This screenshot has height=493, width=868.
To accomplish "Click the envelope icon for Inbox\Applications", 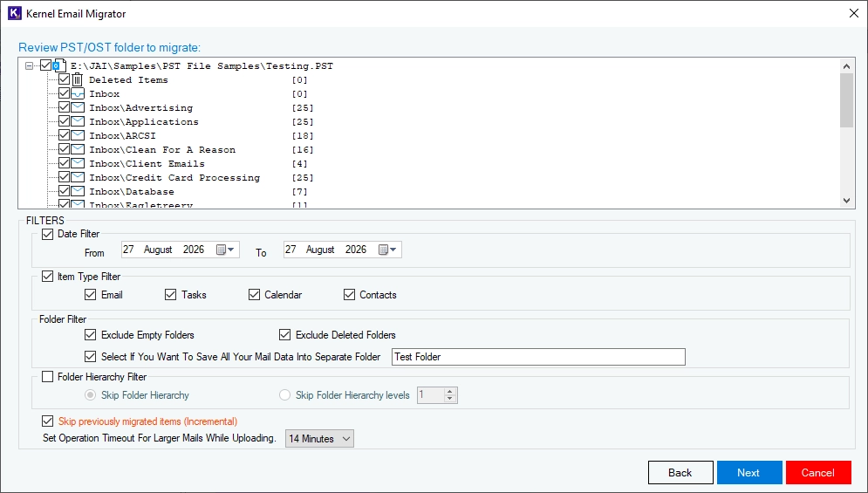I will coord(78,121).
